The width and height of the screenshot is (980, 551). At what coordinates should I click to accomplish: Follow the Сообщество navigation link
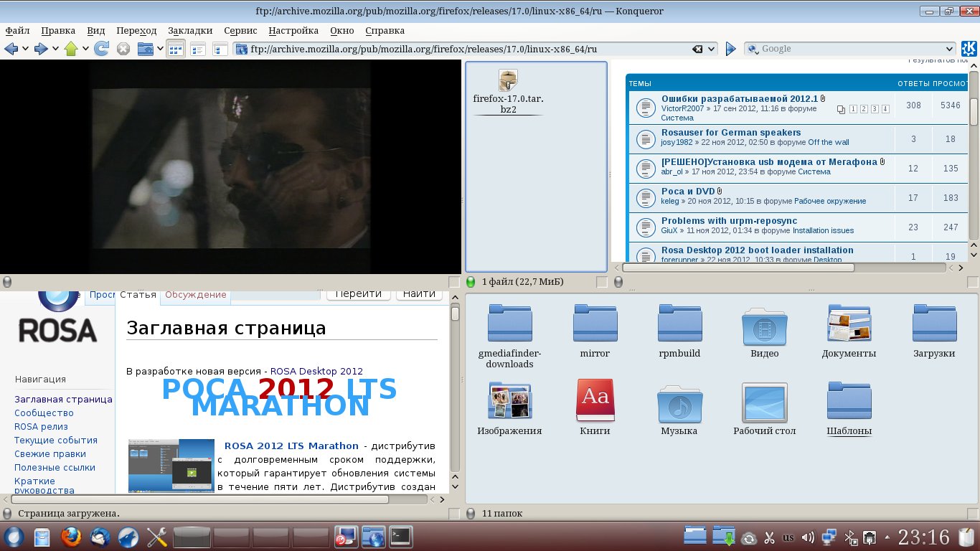point(44,413)
